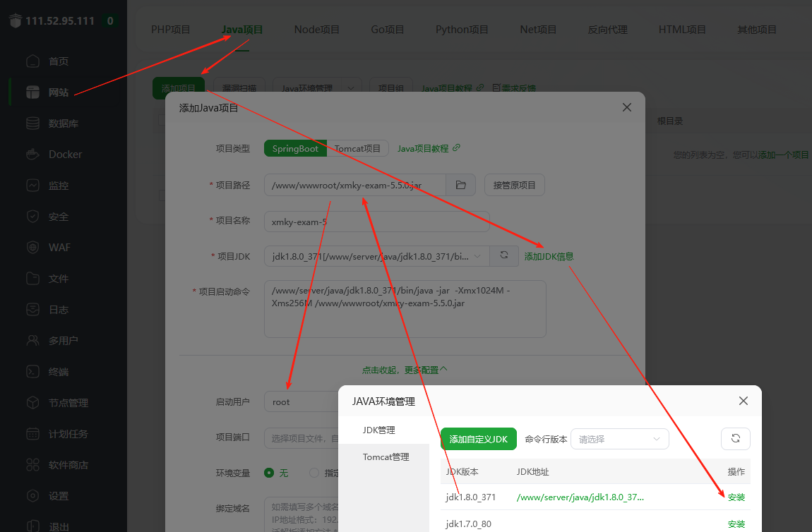
Task: Open the 项目JDK dropdown
Action: pos(378,255)
